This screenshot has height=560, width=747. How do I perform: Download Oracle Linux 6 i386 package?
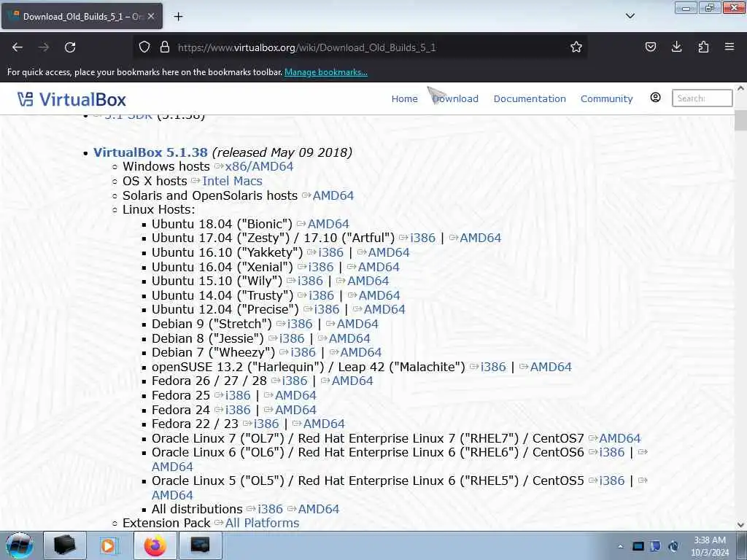tap(612, 452)
